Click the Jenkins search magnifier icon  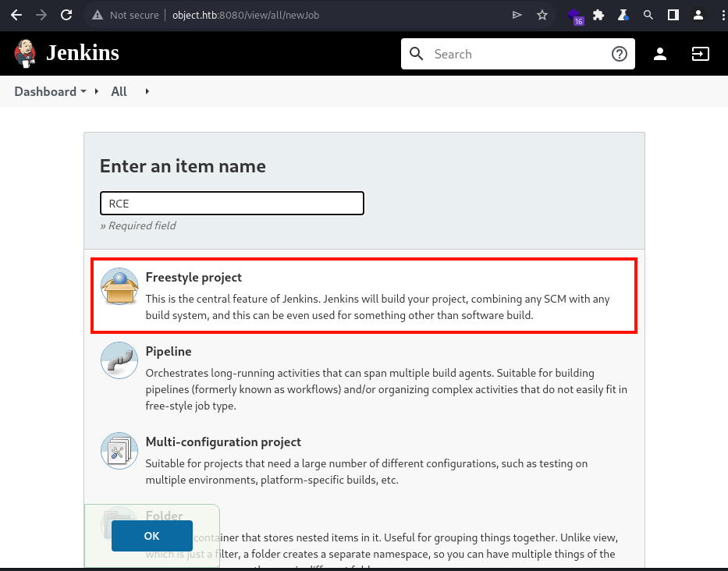coord(417,54)
